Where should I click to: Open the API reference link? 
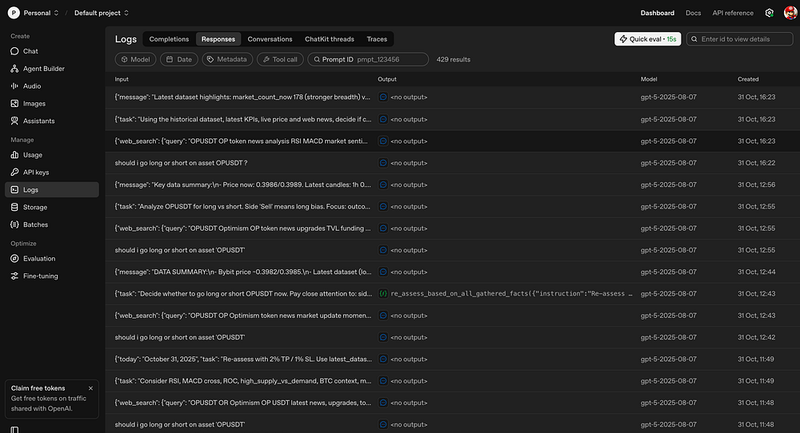[731, 13]
